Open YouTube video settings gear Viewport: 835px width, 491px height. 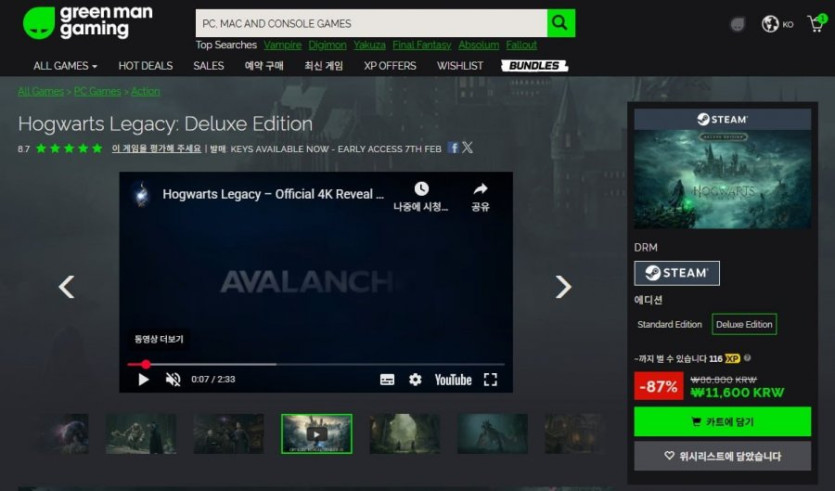(415, 380)
